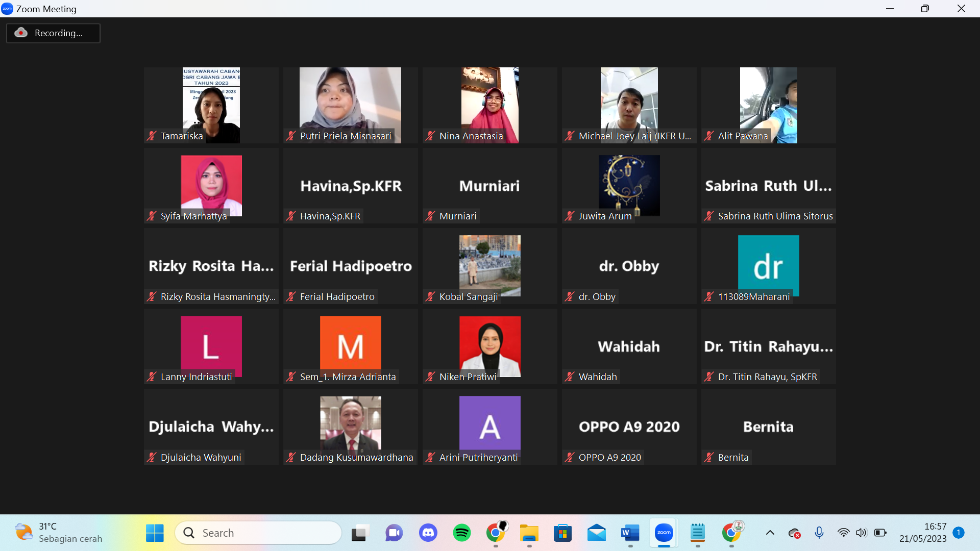
Task: Select the Wahidah participant tile
Action: click(629, 346)
